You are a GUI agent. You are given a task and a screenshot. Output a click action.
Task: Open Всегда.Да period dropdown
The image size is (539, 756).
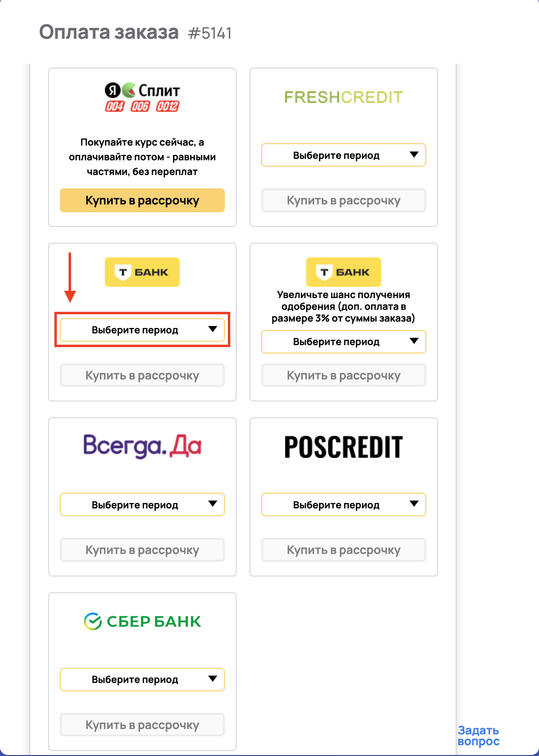click(x=142, y=505)
